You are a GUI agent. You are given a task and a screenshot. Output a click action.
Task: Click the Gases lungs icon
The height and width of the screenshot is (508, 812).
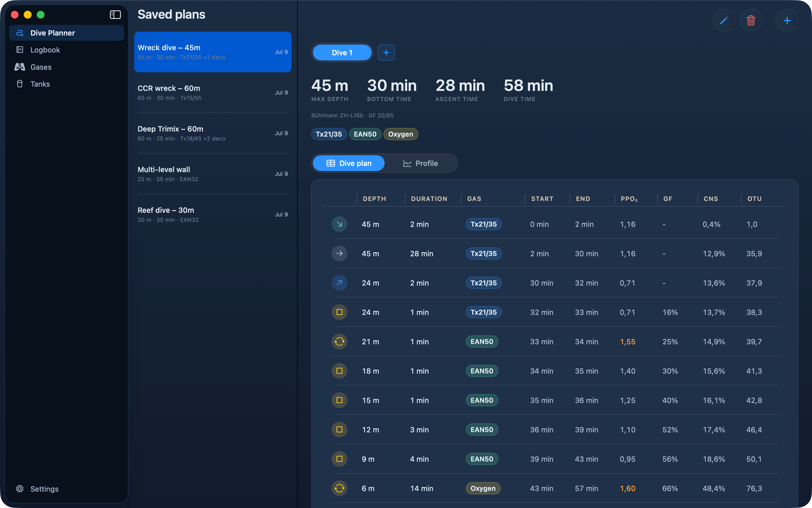[x=20, y=67]
